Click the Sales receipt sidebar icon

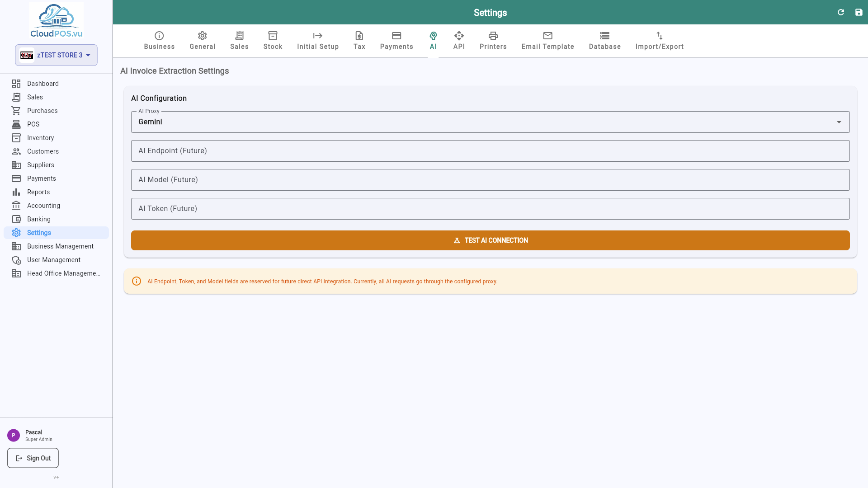pos(16,97)
